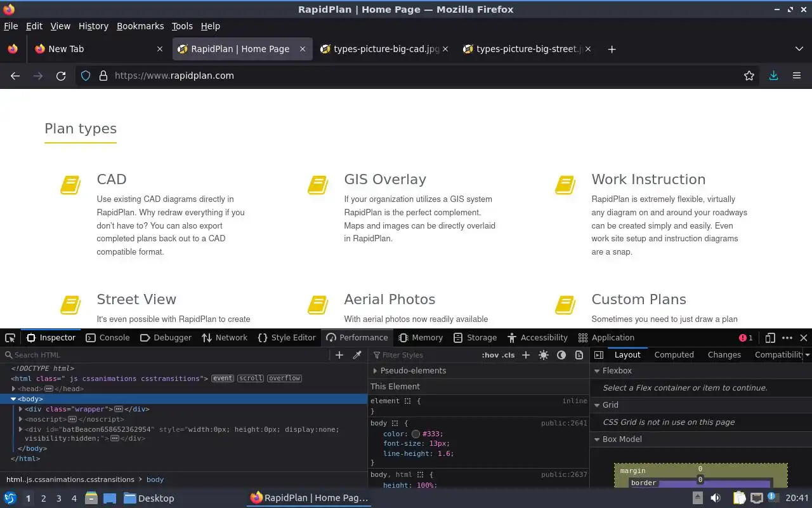
Task: Collapse the Grid section
Action: pos(597,405)
